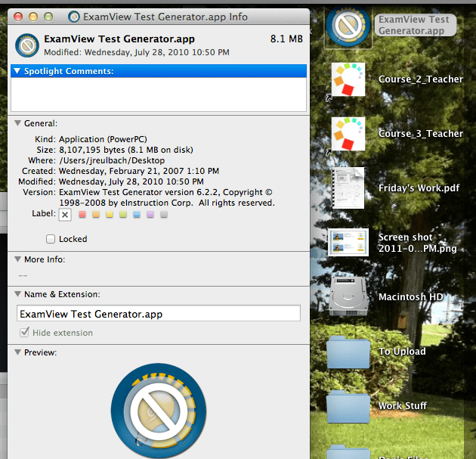Clear the label with the X box
This screenshot has height=459, width=476.
click(x=65, y=215)
